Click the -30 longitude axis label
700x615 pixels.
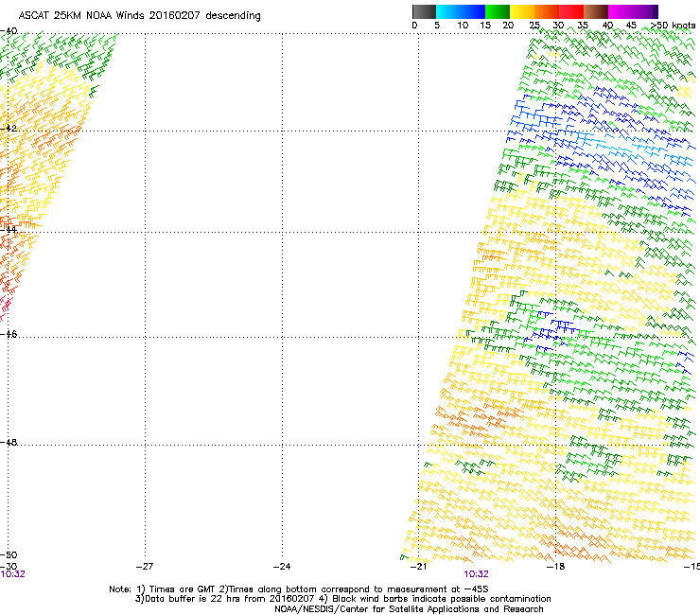coord(9,567)
